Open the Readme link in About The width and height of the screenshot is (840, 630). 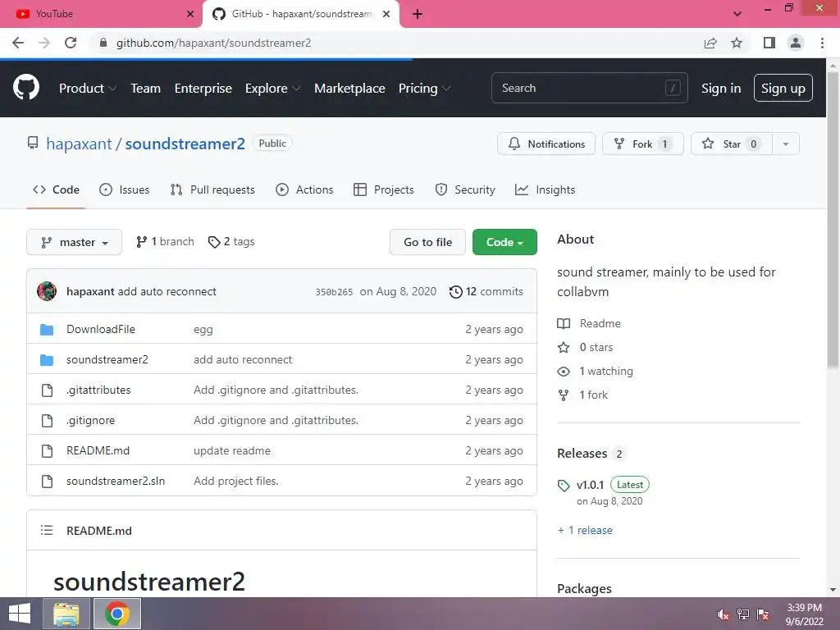tap(589, 323)
